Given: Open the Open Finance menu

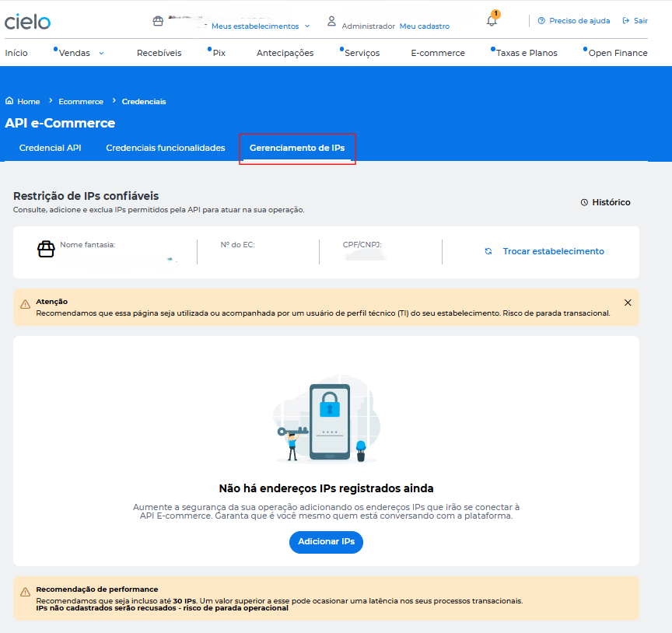Looking at the screenshot, I should pyautogui.click(x=618, y=53).
